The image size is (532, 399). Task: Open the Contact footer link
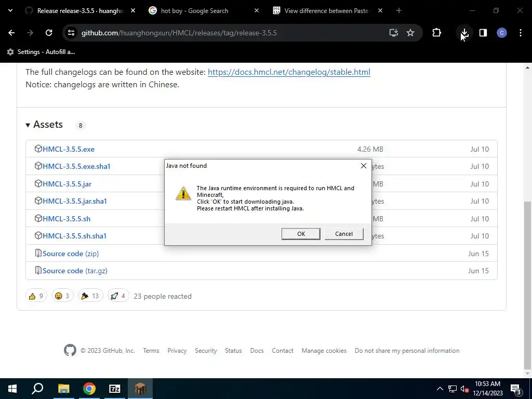pyautogui.click(x=282, y=351)
